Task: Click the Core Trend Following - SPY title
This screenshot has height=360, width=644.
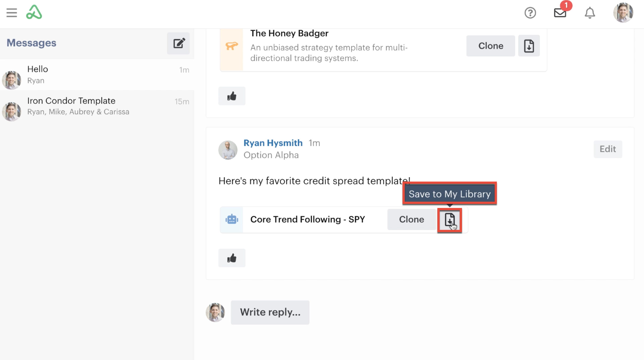Action: point(307,219)
